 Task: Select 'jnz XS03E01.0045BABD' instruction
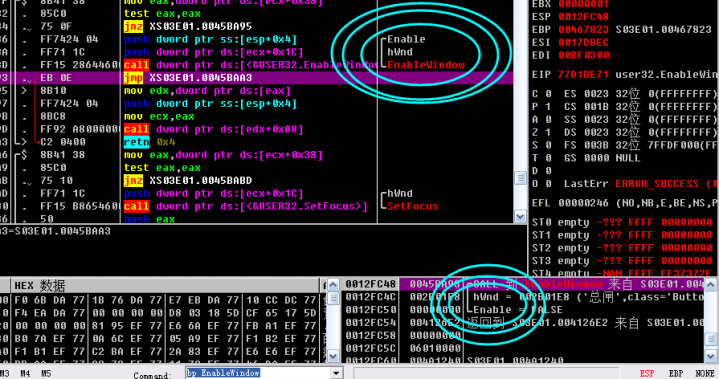click(x=188, y=181)
